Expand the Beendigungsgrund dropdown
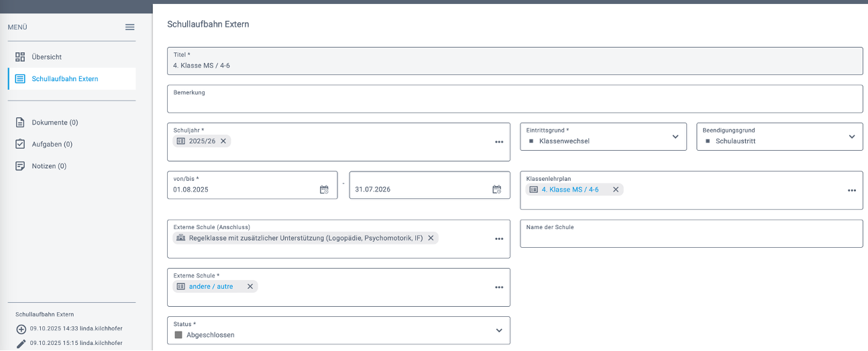The height and width of the screenshot is (351, 868). pyautogui.click(x=851, y=137)
